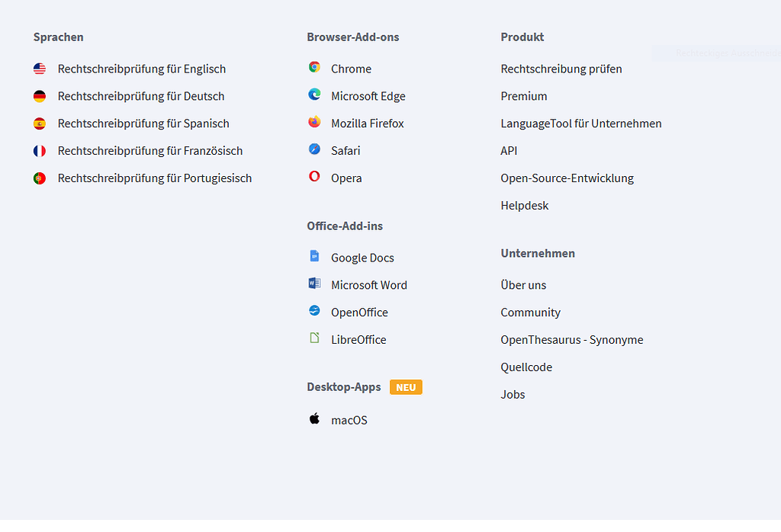
Task: Open Rechtschreibprüfung für Französisch link
Action: pyautogui.click(x=150, y=151)
